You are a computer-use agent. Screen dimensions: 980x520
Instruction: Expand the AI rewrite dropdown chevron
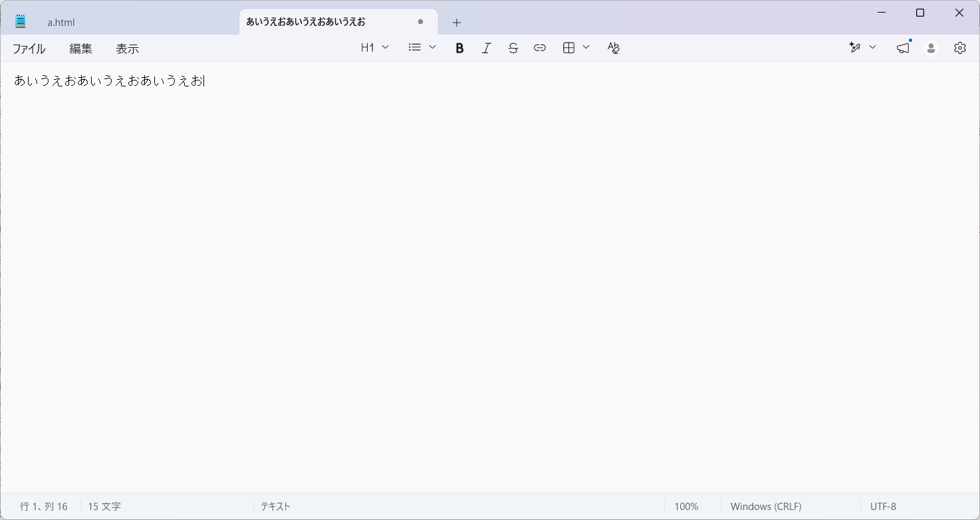[x=872, y=47]
